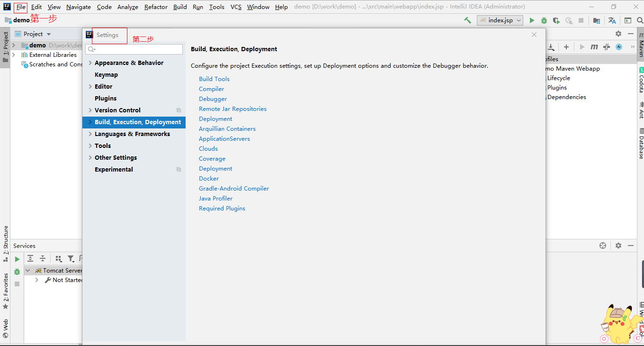This screenshot has width=644, height=346.
Task: Click the main toolbar Stop square icon
Action: (581, 20)
